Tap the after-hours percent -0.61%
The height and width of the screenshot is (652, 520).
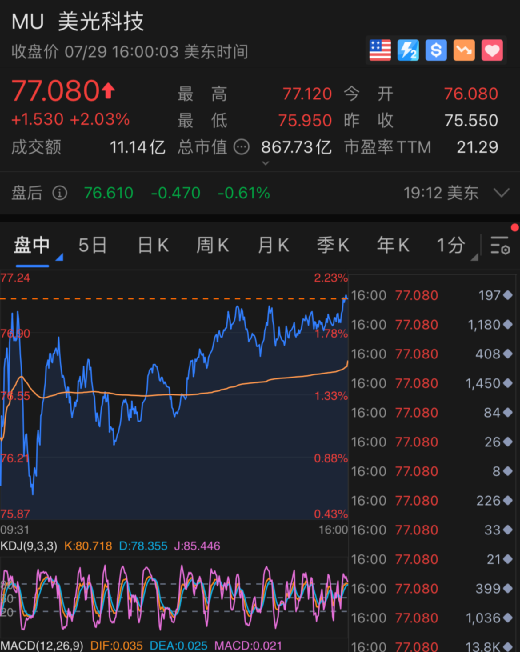click(244, 193)
